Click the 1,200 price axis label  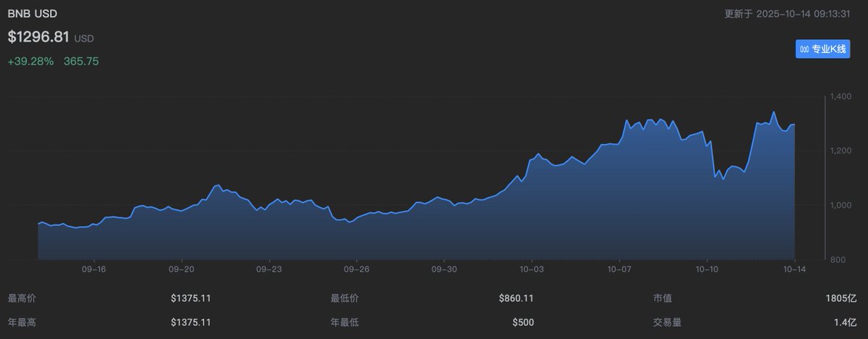click(x=841, y=150)
